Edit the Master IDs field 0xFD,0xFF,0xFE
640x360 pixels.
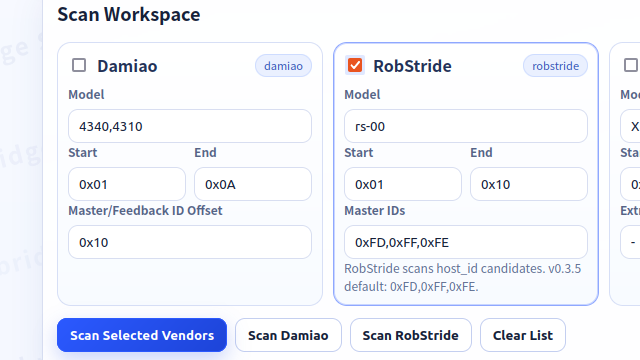pyautogui.click(x=466, y=242)
